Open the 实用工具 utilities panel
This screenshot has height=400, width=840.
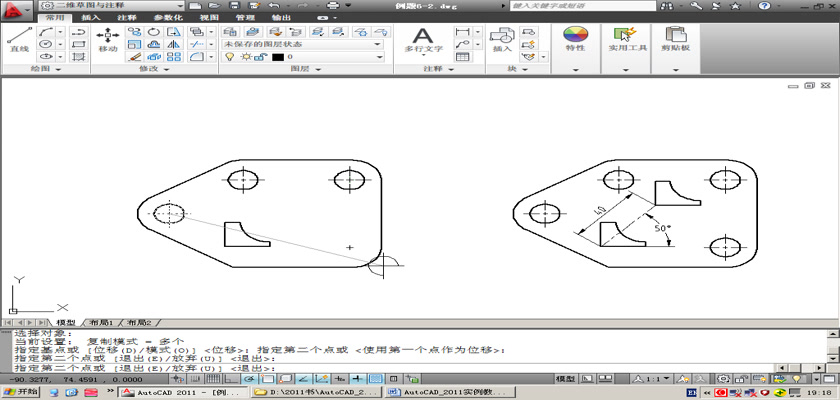click(x=627, y=38)
